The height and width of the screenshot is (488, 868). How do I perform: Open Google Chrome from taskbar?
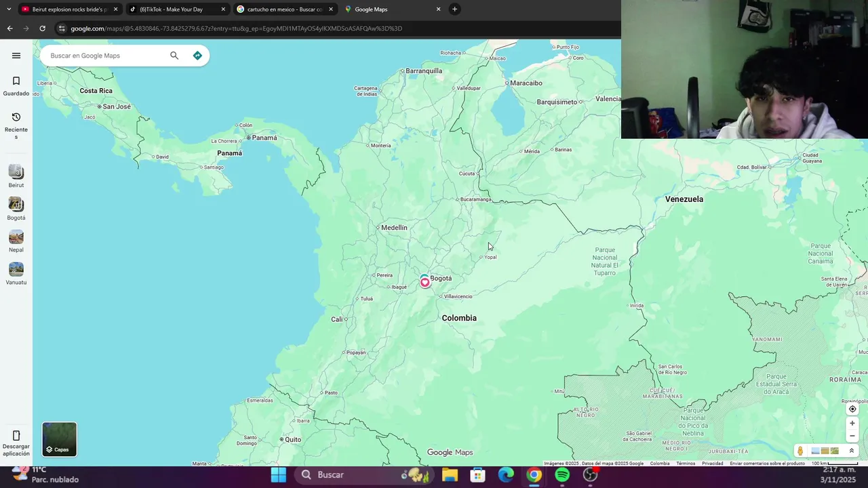pyautogui.click(x=534, y=474)
